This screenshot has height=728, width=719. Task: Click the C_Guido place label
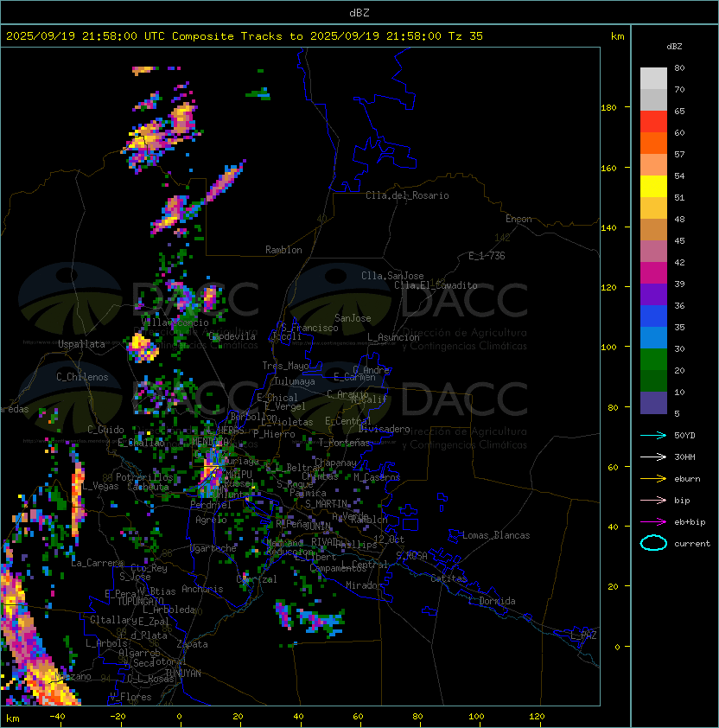[x=105, y=430]
